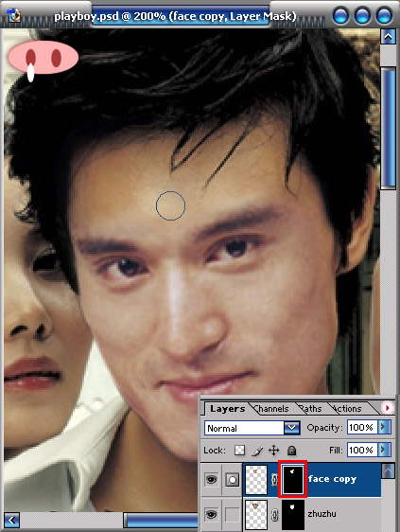Hide the face copy layer

coord(212,479)
